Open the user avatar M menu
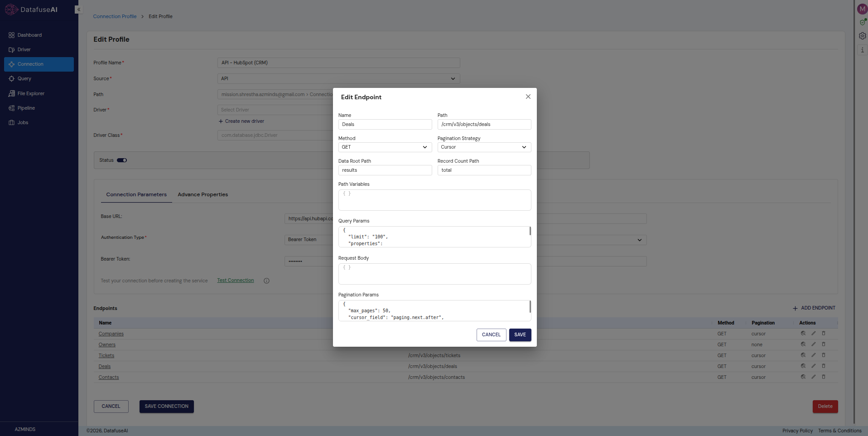This screenshot has width=868, height=436. [862, 9]
